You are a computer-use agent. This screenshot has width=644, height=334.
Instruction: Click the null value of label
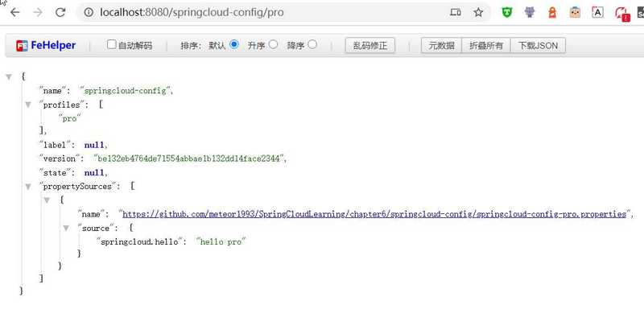[x=94, y=145]
